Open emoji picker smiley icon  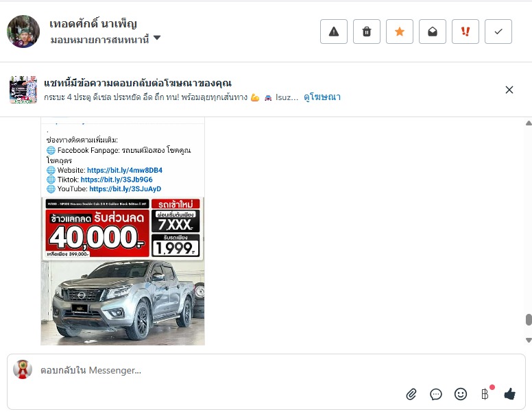[461, 394]
